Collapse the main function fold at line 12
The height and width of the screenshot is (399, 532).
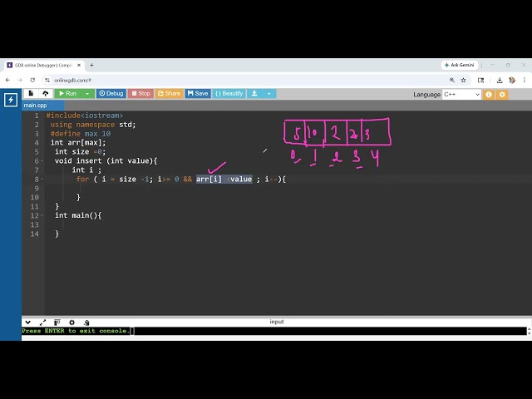42,215
